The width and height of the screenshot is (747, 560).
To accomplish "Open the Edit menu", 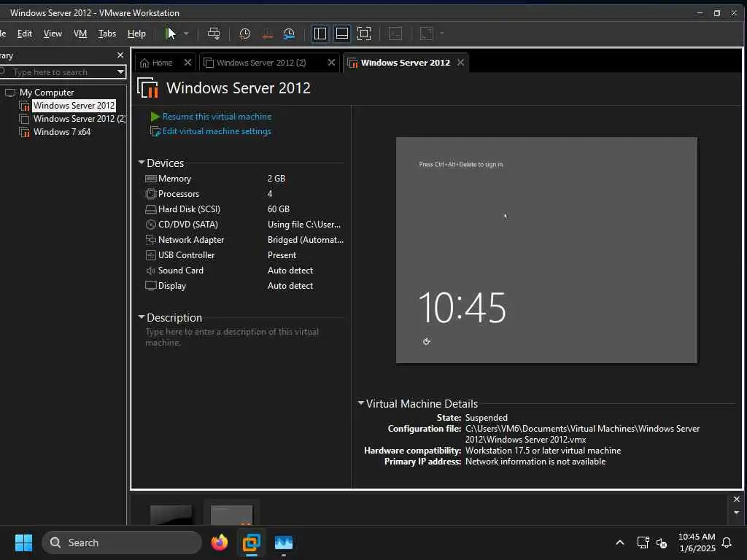I will point(25,34).
